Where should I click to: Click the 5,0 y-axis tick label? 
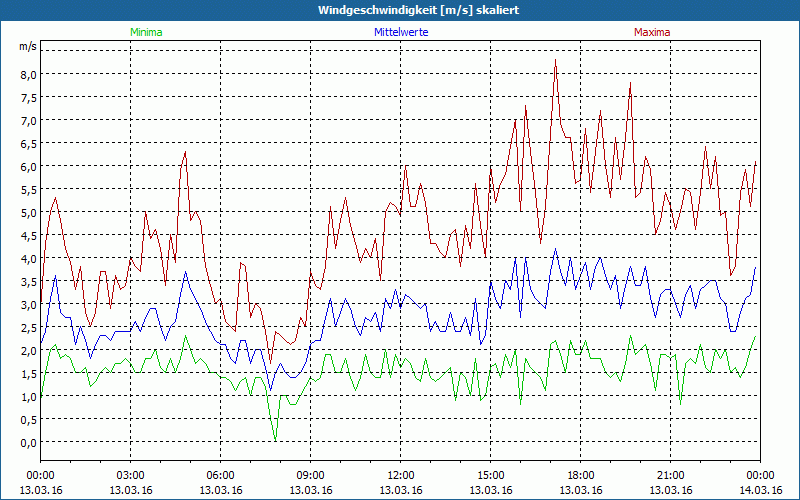click(x=27, y=212)
